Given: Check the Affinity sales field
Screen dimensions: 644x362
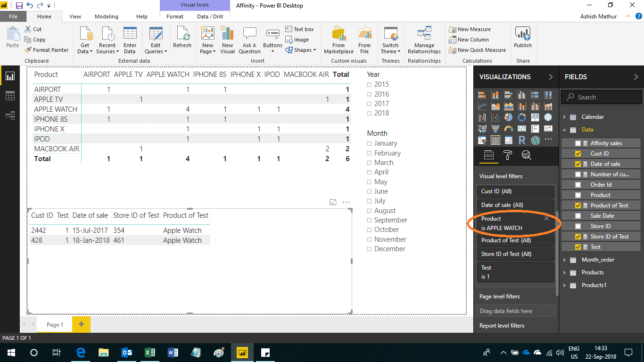Looking at the screenshot, I should (x=578, y=143).
